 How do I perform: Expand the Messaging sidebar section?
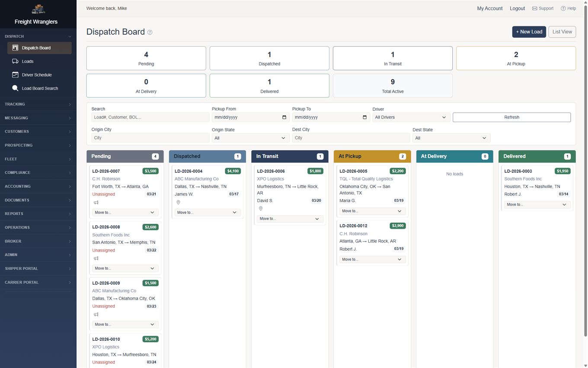(x=38, y=118)
